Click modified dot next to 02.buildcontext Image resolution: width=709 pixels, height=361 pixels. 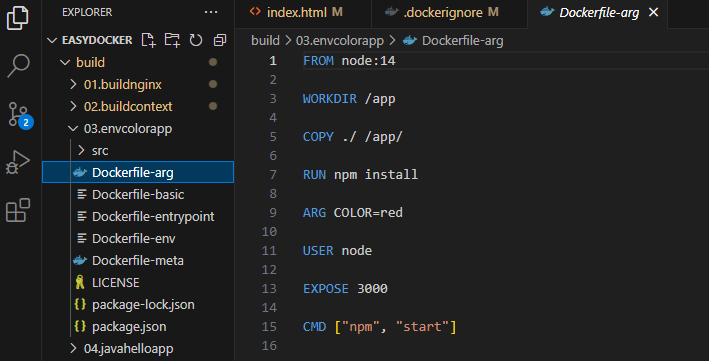pyautogui.click(x=213, y=106)
